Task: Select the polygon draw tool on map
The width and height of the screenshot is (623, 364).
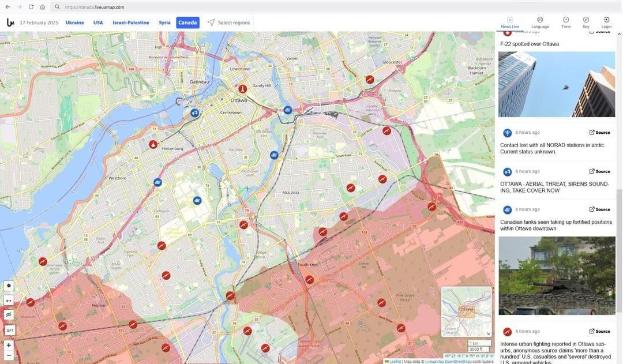Action: [x=9, y=286]
